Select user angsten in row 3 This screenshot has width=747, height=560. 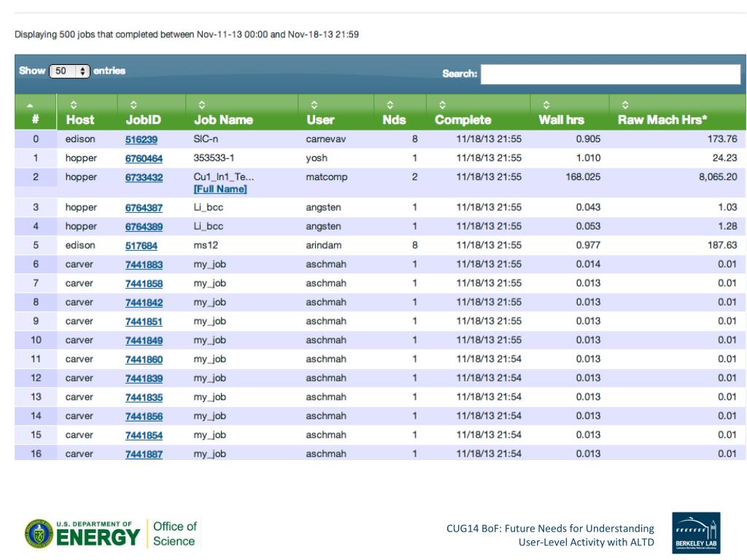pos(323,208)
